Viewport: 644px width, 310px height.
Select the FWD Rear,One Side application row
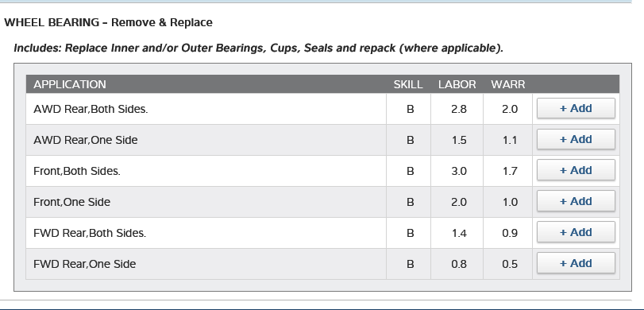tap(322, 264)
